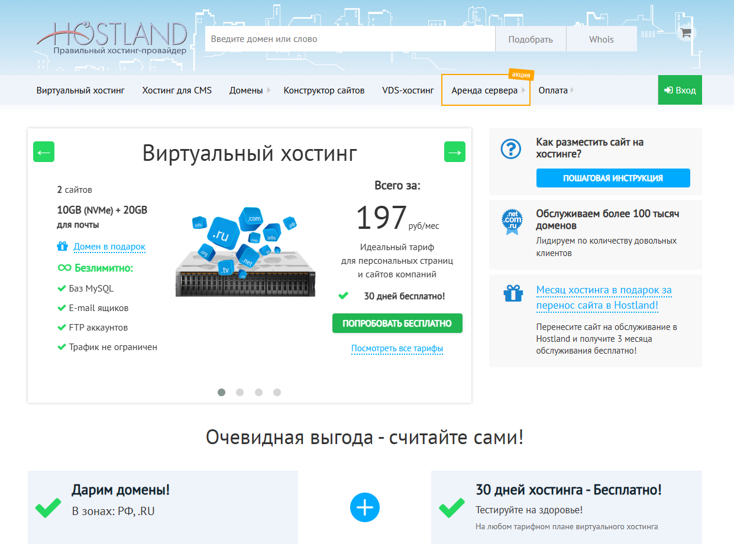The image size is (734, 560).
Task: Click the orange акция badge
Action: [x=521, y=75]
